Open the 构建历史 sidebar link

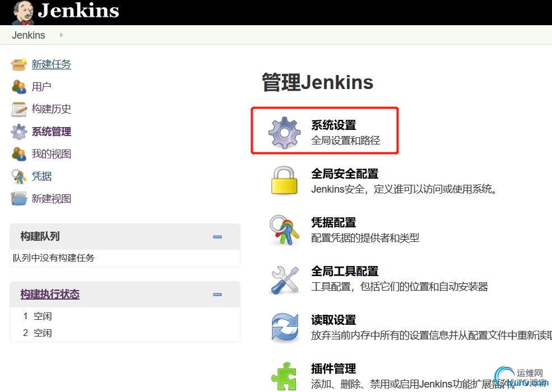click(52, 109)
